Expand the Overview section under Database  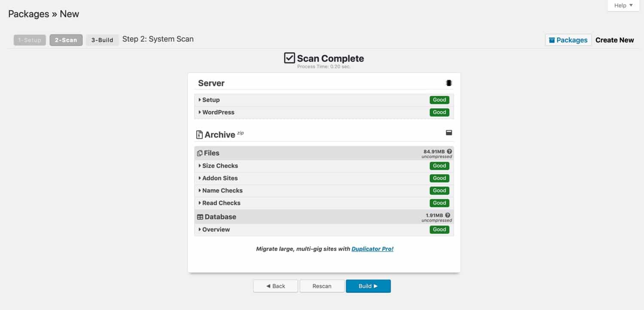click(215, 230)
